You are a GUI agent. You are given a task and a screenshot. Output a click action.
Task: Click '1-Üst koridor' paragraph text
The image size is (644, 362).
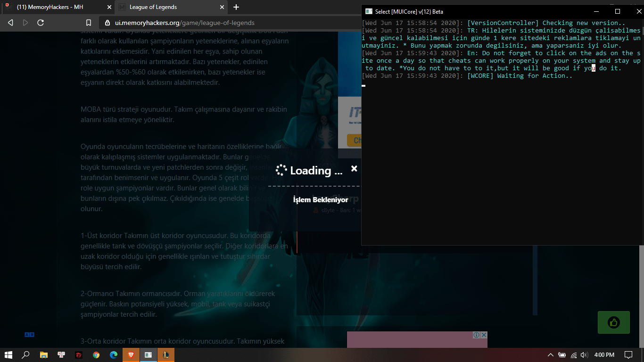pyautogui.click(x=184, y=251)
